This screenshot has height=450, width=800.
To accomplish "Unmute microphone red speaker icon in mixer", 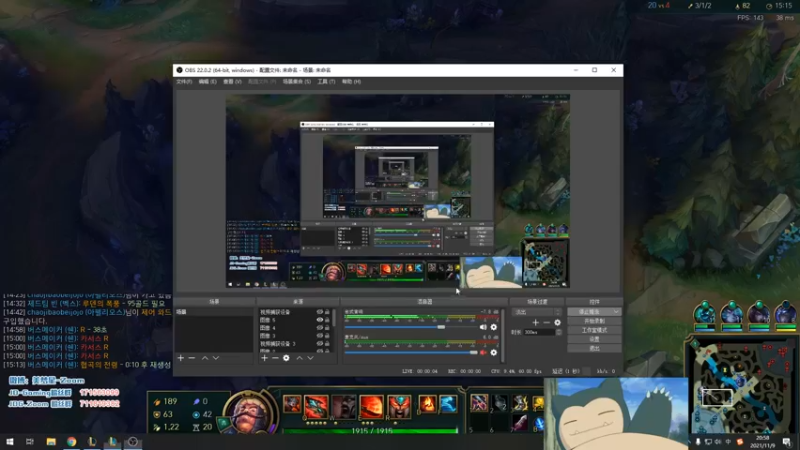I will [x=483, y=353].
